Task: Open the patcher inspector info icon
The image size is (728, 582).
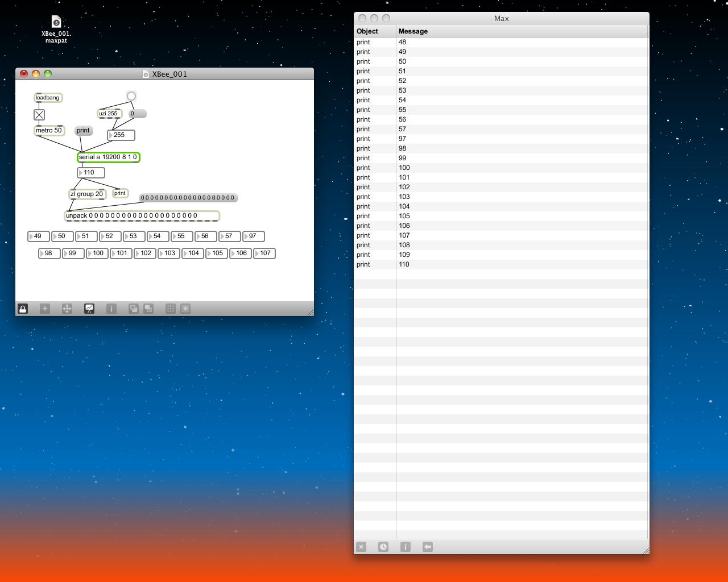Action: tap(111, 309)
